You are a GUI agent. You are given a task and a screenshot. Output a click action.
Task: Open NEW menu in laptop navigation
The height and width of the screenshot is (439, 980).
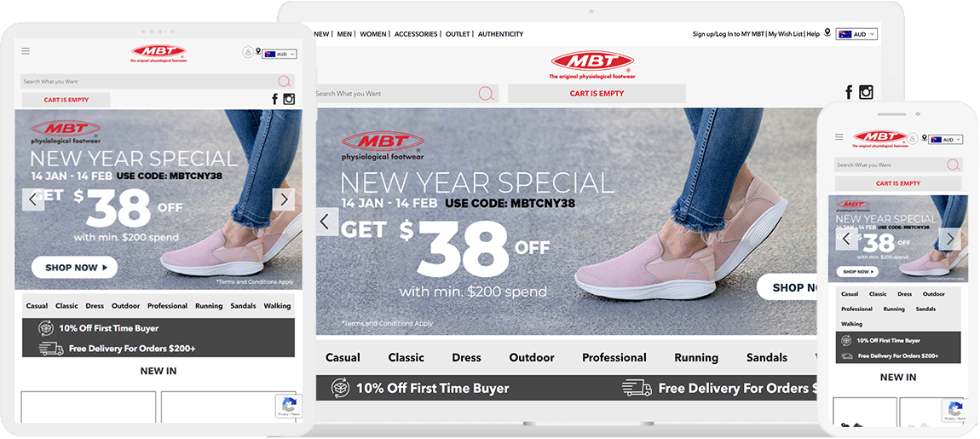point(321,34)
